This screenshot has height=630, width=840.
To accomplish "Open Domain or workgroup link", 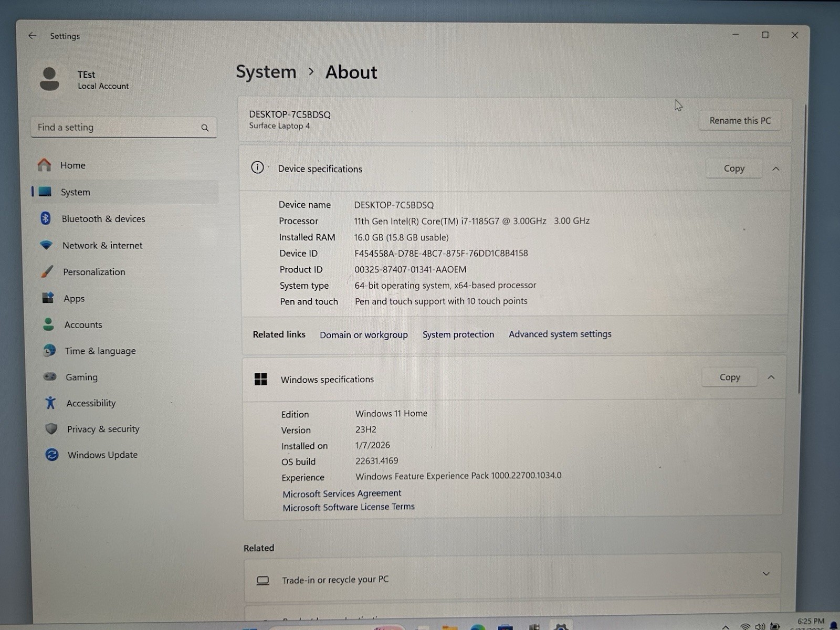I will click(364, 335).
